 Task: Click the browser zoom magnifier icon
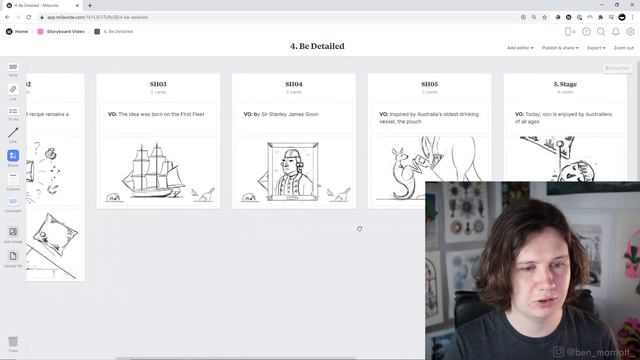click(x=534, y=17)
